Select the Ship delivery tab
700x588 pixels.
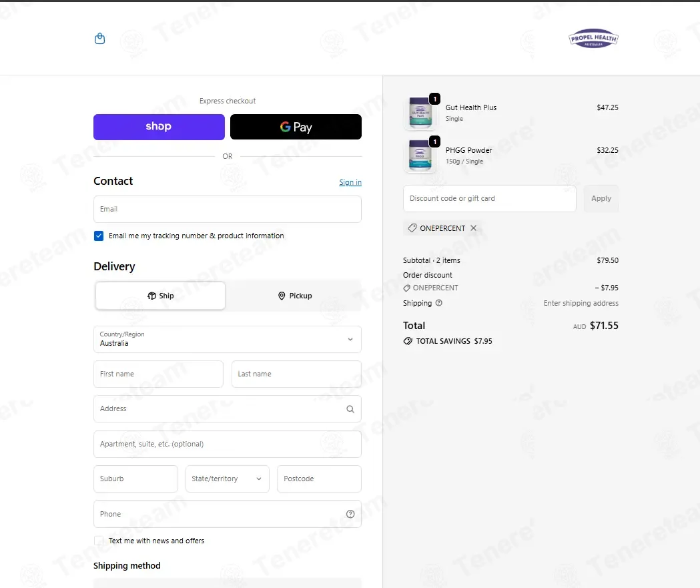160,296
